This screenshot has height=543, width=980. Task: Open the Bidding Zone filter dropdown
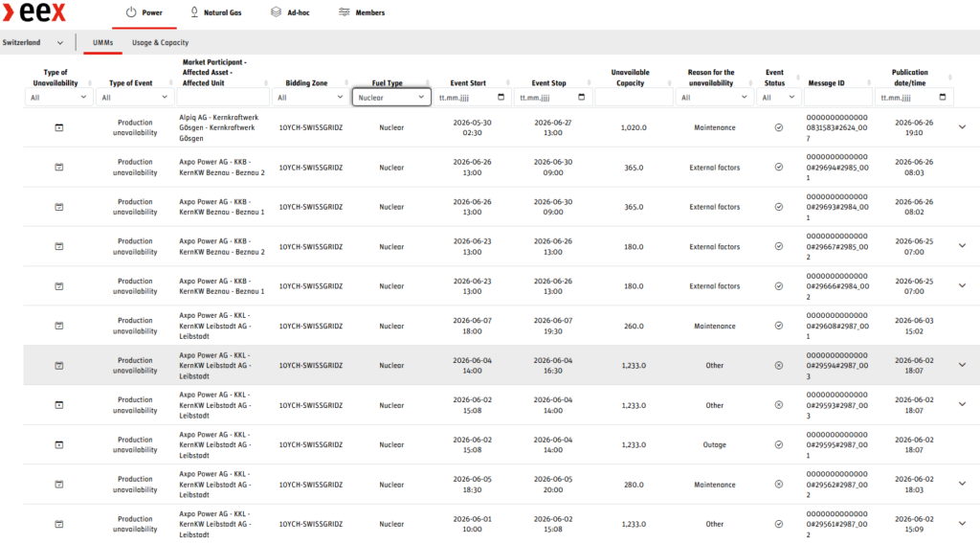click(x=311, y=98)
